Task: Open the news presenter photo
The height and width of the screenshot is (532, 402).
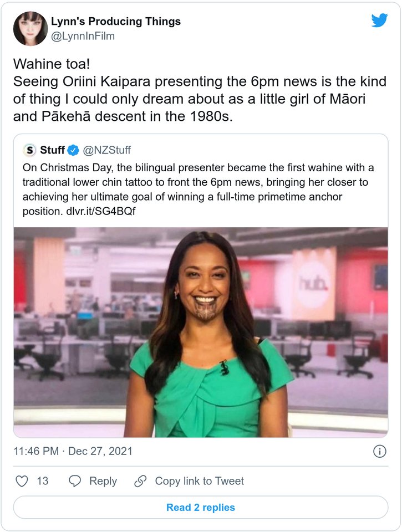Action: (x=201, y=332)
